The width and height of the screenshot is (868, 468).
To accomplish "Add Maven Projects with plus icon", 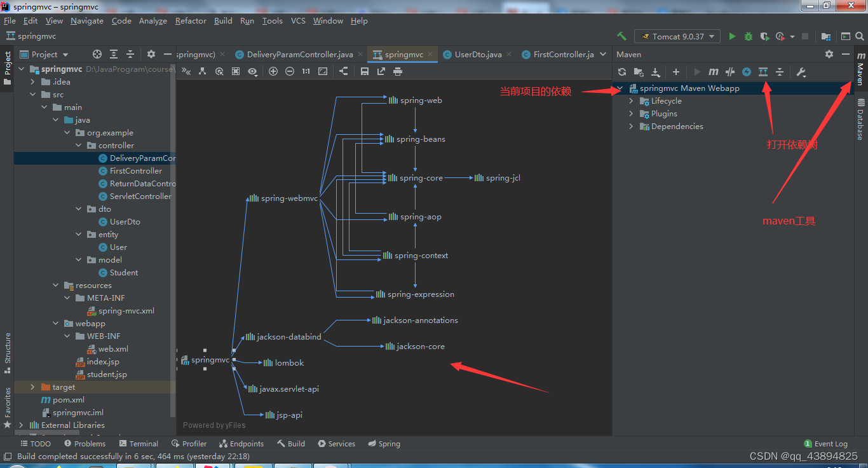I will (676, 72).
